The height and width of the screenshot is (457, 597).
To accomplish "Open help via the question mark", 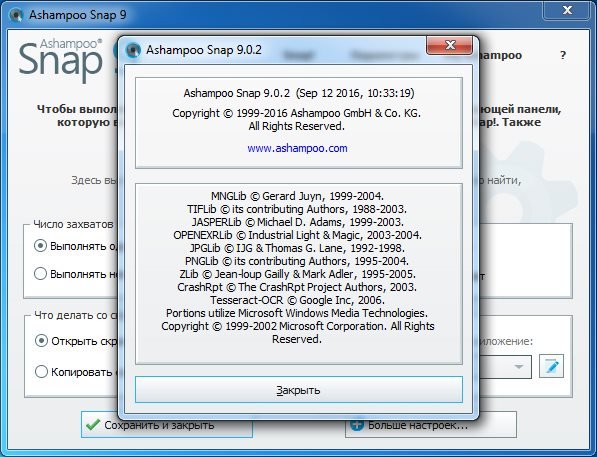I will click(563, 56).
